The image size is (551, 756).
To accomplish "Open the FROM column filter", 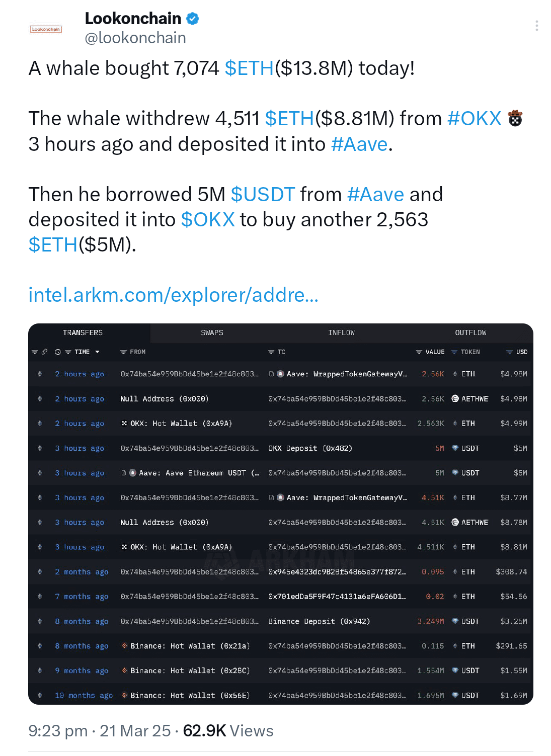I will pyautogui.click(x=123, y=352).
